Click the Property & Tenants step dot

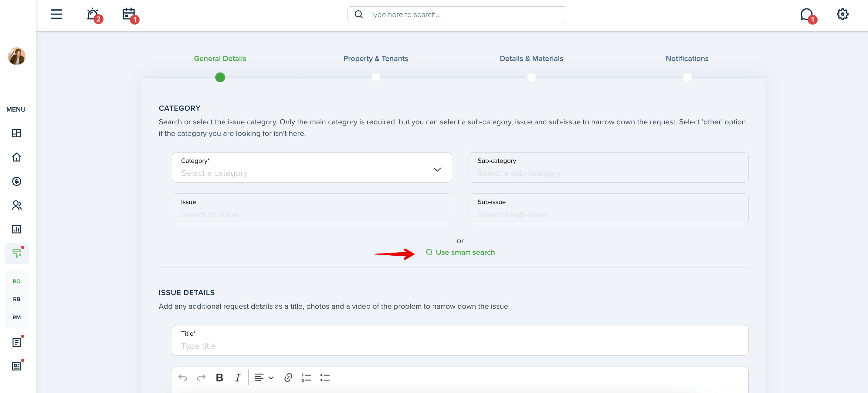(x=376, y=77)
